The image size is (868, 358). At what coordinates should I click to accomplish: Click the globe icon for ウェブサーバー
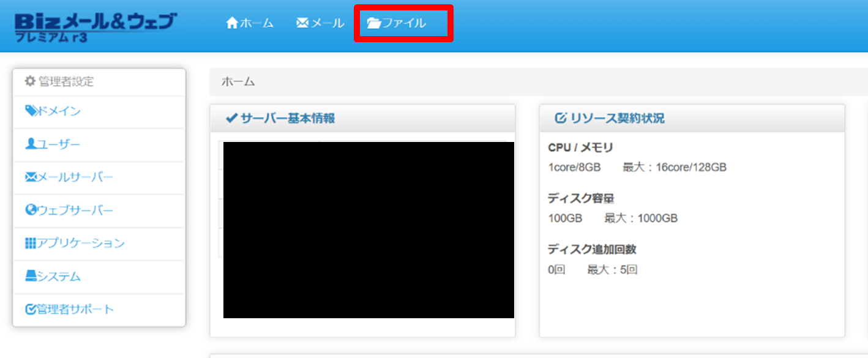[31, 210]
